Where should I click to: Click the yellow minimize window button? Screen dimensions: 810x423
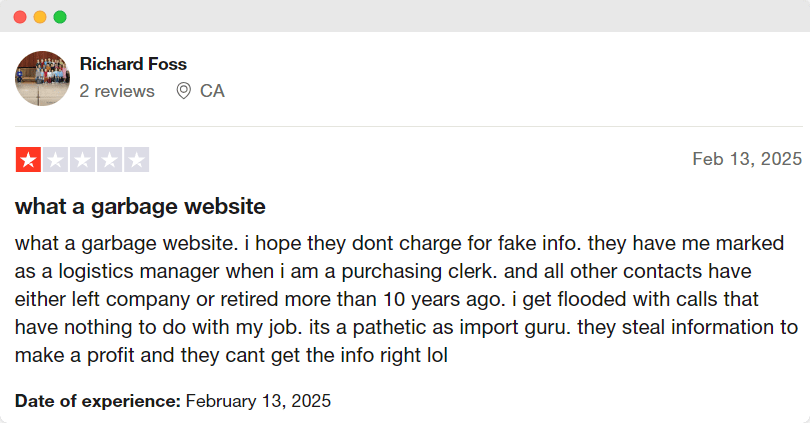point(40,17)
